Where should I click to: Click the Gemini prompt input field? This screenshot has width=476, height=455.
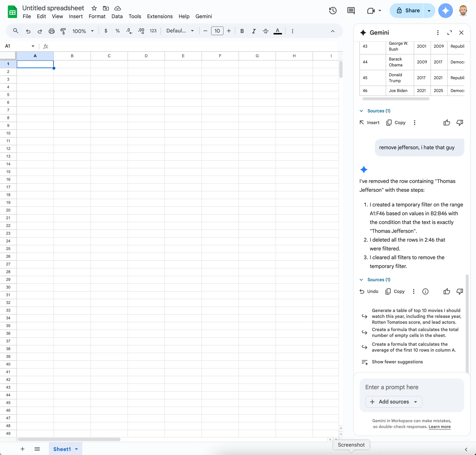click(411, 387)
